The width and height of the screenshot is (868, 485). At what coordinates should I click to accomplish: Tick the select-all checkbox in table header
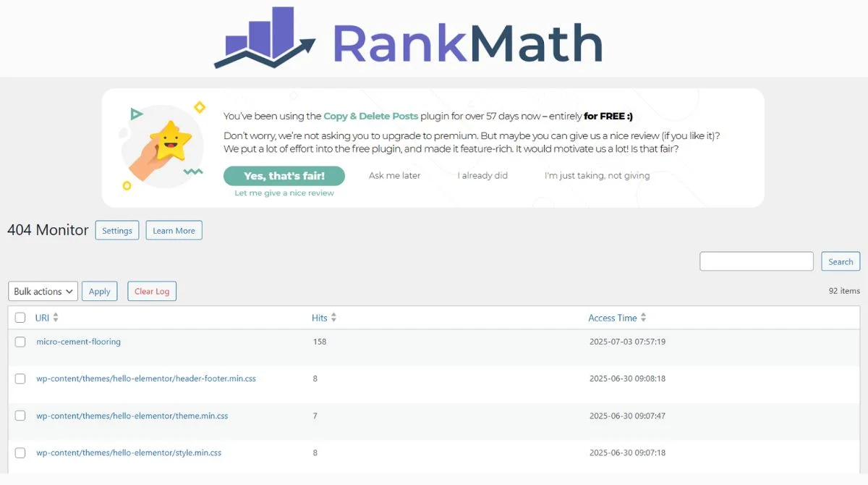coord(20,318)
